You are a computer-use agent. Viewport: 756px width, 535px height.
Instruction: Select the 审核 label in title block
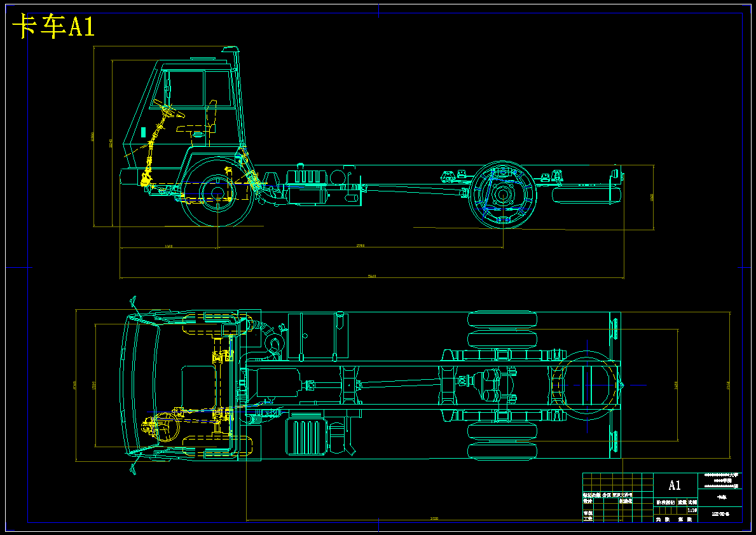(588, 513)
